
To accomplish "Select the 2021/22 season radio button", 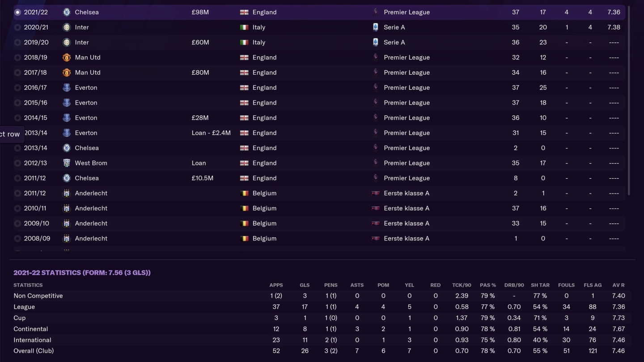I will tap(17, 12).
